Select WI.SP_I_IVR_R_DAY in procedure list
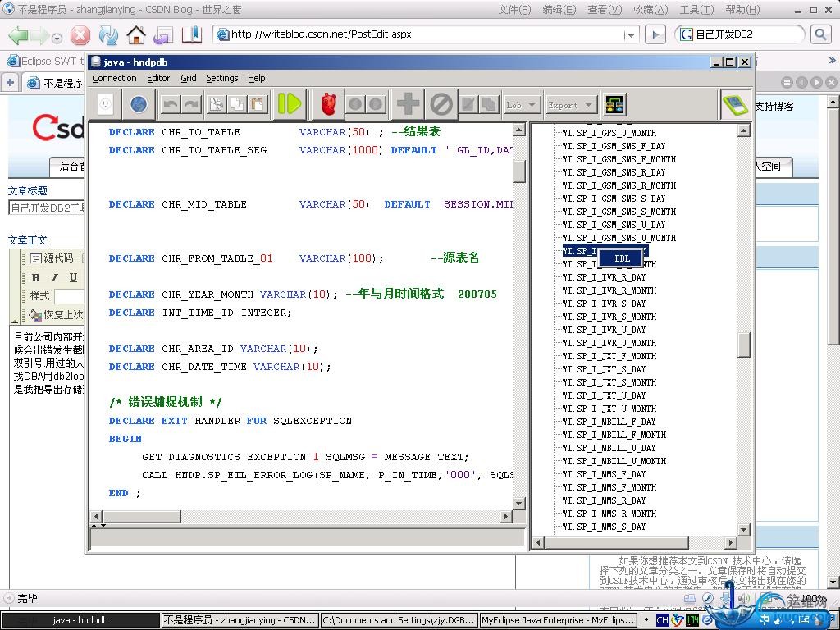Viewport: 840px width, 630px height. [x=604, y=277]
